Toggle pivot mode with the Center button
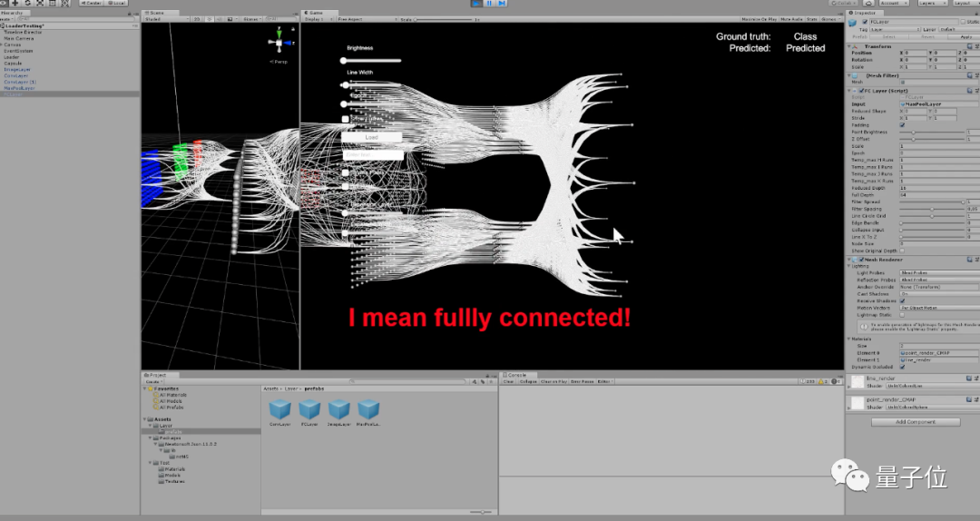Viewport: 980px width, 521px height. pos(92,3)
